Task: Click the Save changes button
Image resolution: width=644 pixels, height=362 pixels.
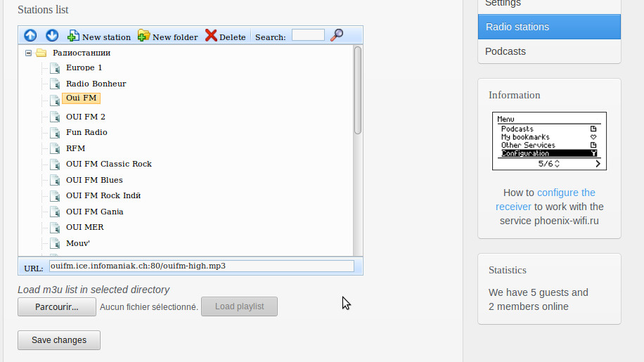Action: coord(59,340)
